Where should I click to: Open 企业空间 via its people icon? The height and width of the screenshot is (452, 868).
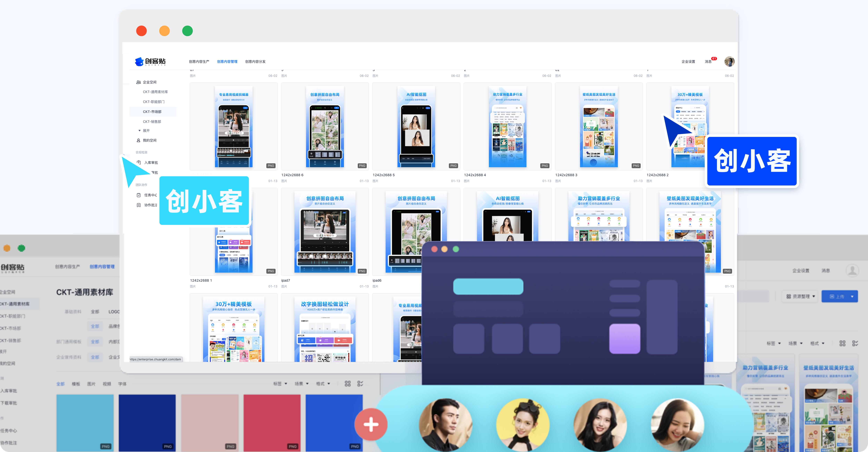click(138, 82)
